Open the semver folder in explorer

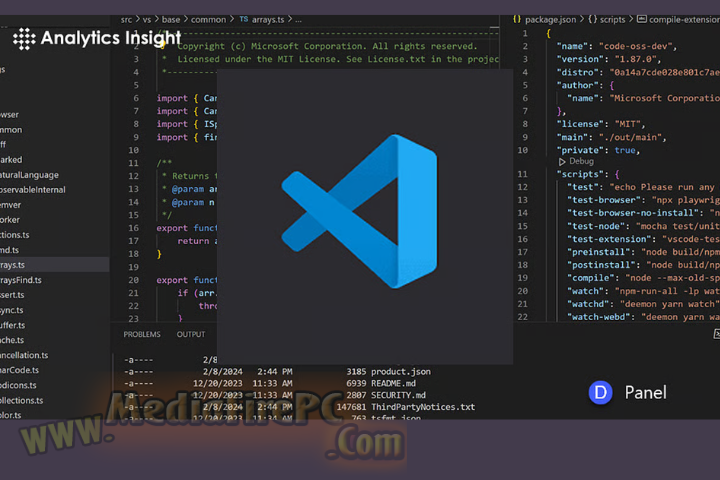click(x=11, y=205)
